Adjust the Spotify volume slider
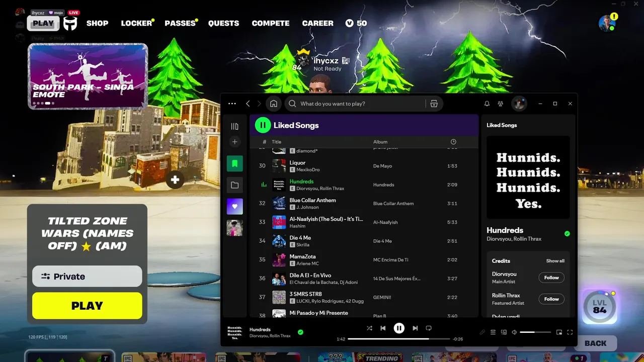The image size is (644, 362). click(535, 332)
